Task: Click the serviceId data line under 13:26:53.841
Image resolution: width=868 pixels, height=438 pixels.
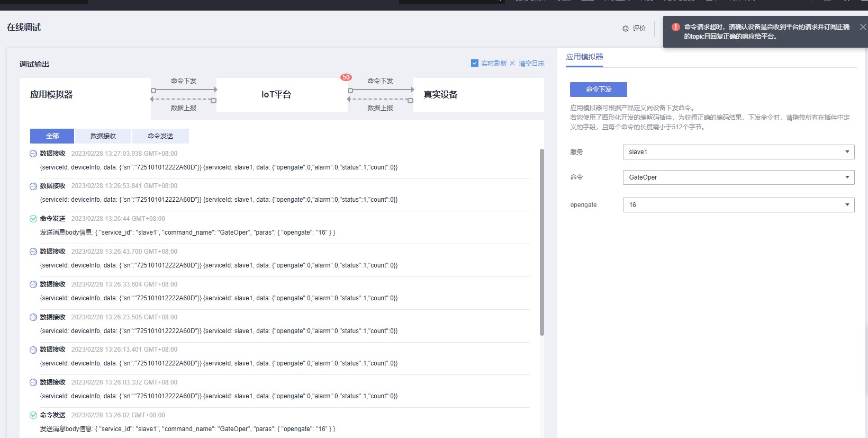Action: pyautogui.click(x=219, y=200)
